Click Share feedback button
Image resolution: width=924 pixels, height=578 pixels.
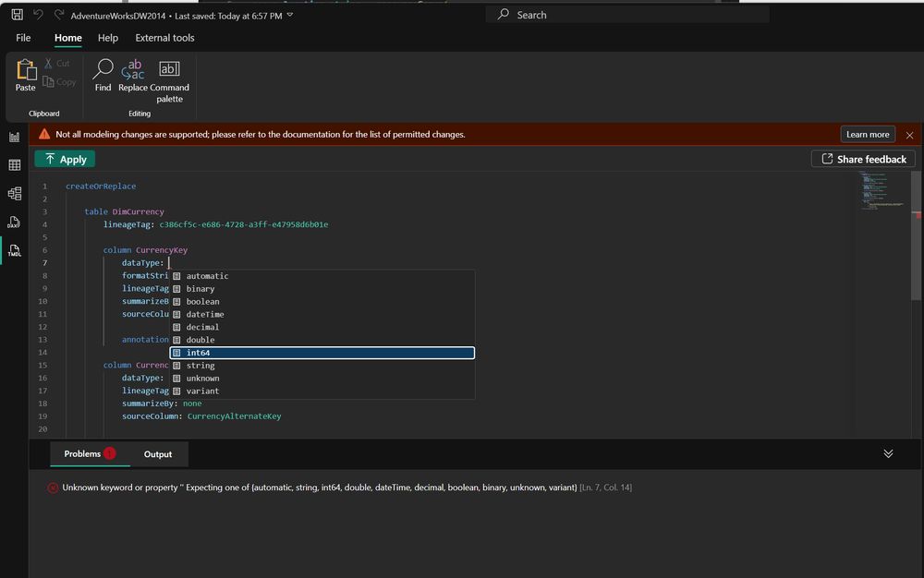pos(863,159)
